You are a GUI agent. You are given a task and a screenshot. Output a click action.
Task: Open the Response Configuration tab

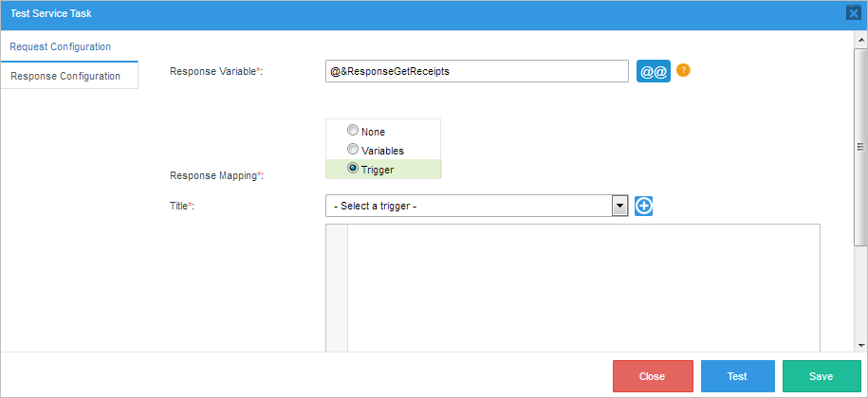pyautogui.click(x=65, y=76)
